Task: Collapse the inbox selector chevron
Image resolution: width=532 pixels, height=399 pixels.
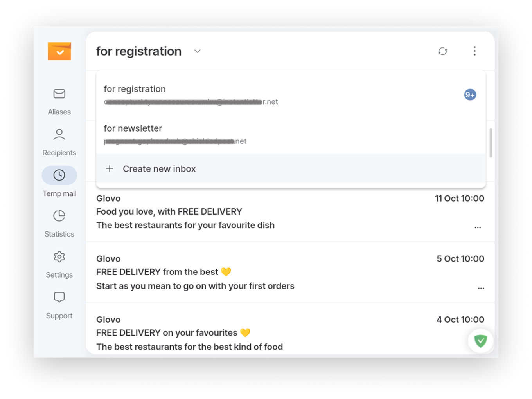Action: coord(198,51)
